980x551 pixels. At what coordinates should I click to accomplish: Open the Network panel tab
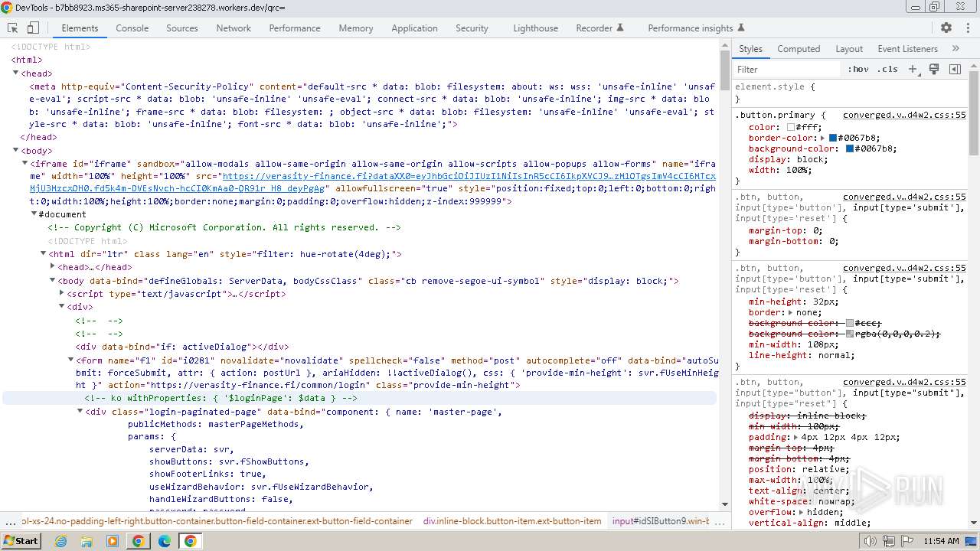[234, 28]
